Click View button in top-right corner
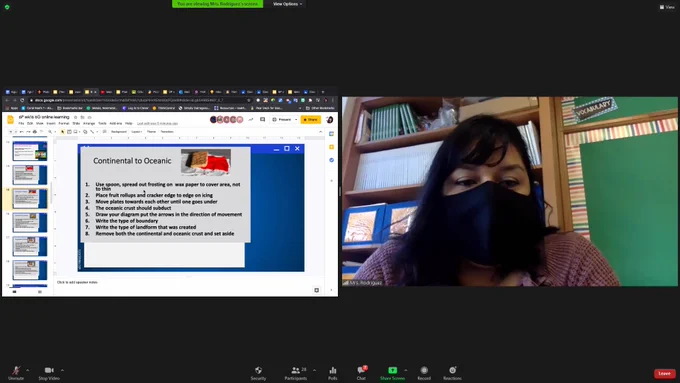Viewport: 680px width, 383px height. point(667,7)
